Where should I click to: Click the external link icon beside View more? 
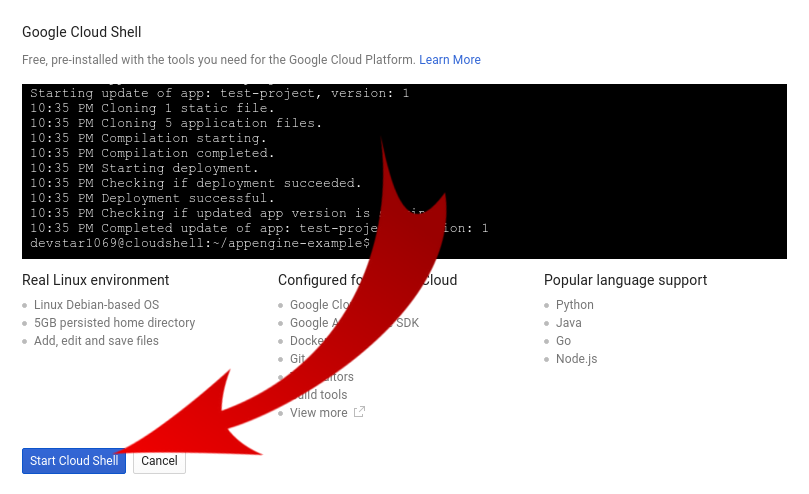coord(359,412)
